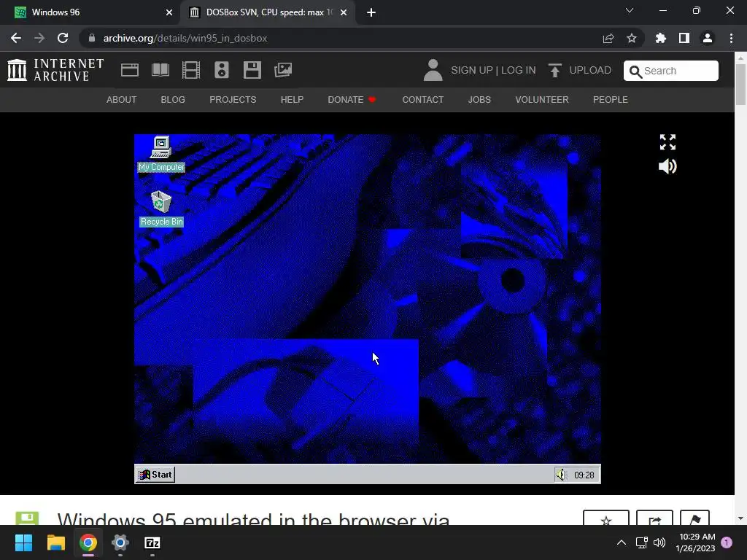Screen dimensions: 747x560
Task: Mute the emulator sound
Action: tap(667, 166)
